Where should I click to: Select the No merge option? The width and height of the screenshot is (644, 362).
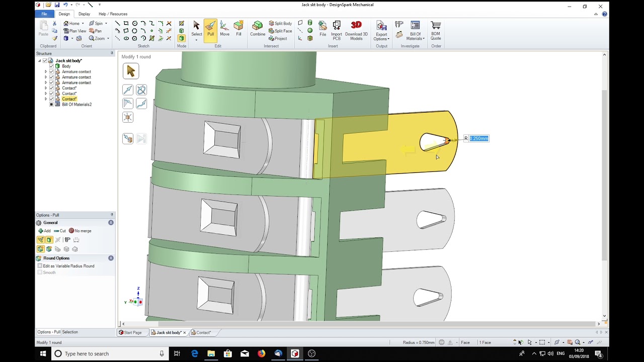tap(80, 231)
